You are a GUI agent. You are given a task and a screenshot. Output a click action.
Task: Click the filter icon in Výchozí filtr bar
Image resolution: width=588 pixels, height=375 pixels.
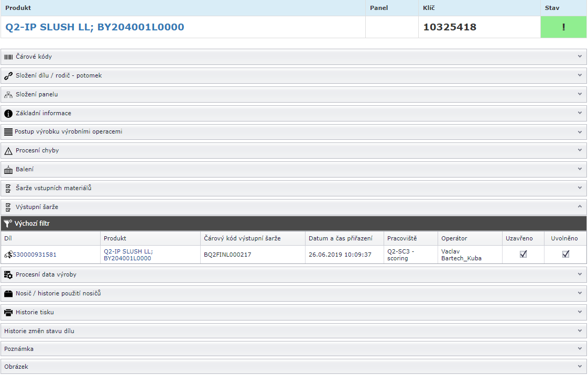(8, 224)
